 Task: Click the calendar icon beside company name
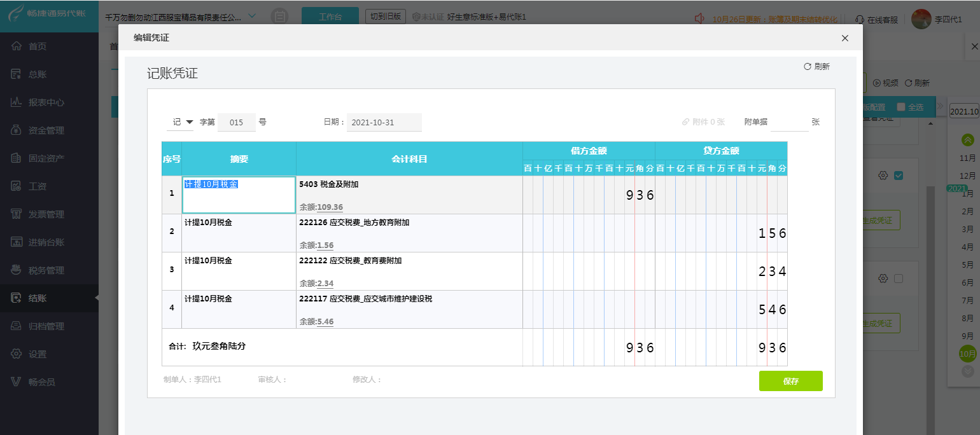[x=278, y=17]
